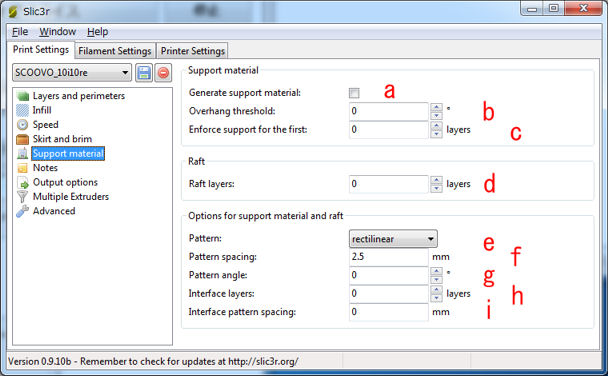Decrease Raft layers with down arrow

click(436, 188)
